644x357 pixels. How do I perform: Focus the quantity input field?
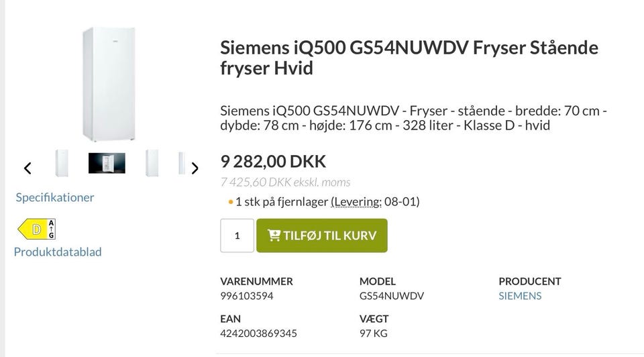click(x=237, y=236)
